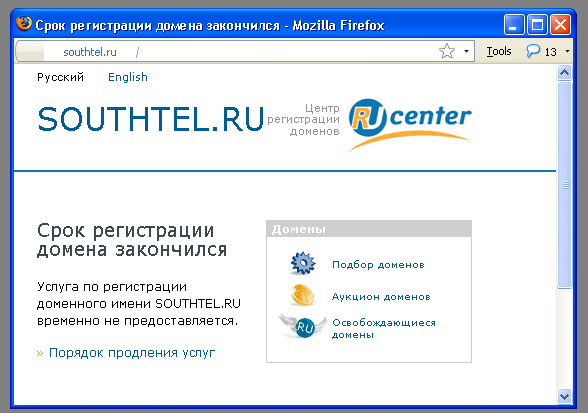Switch language to English
This screenshot has width=588, height=413.
point(128,77)
